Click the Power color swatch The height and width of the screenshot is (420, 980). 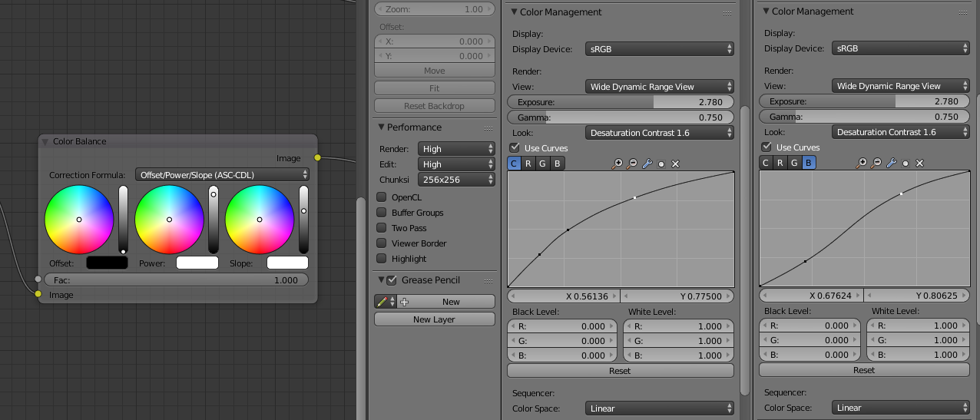pos(197,263)
